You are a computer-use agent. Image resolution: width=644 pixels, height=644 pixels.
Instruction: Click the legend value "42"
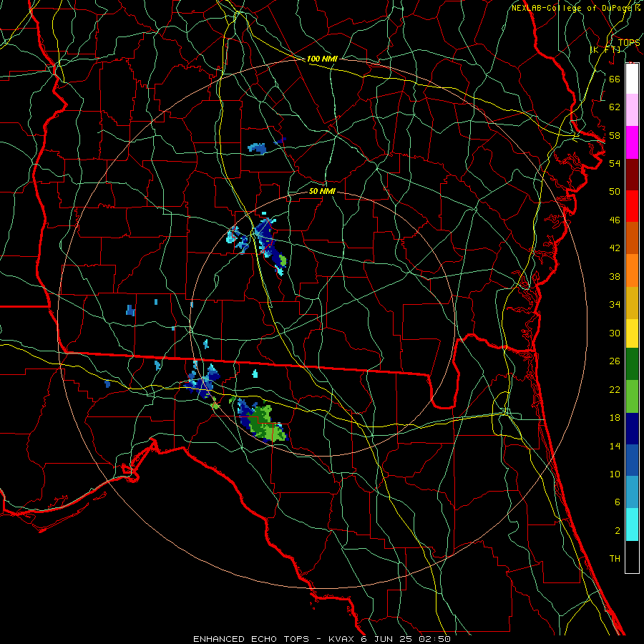[x=615, y=248]
